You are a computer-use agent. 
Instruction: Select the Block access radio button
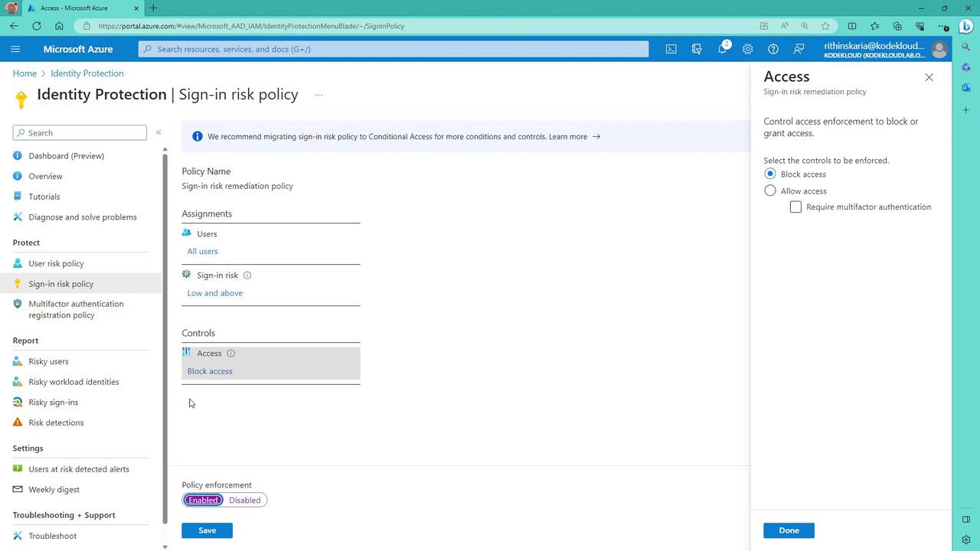770,174
